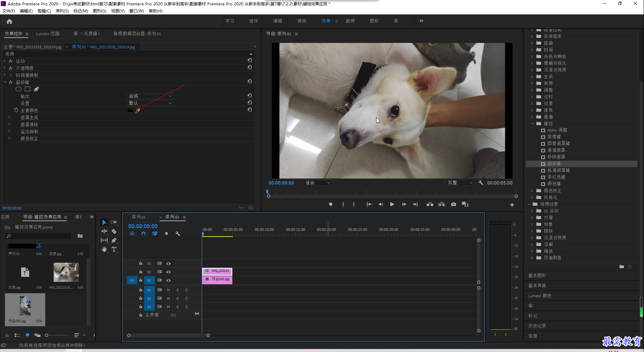
Task: Open timeline display settings wrench
Action: (178, 234)
